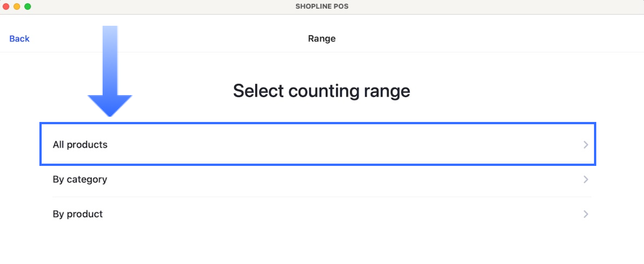644x264 pixels.
Task: Close the SHOPLINE POS window
Action: point(6,6)
